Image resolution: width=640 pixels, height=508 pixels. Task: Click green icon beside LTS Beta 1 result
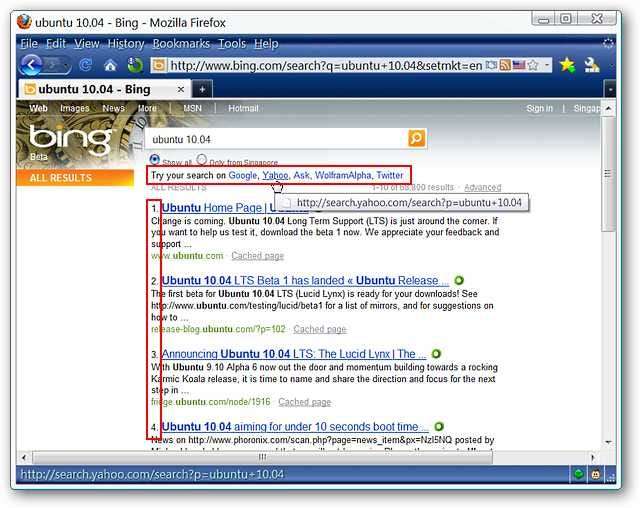(458, 281)
